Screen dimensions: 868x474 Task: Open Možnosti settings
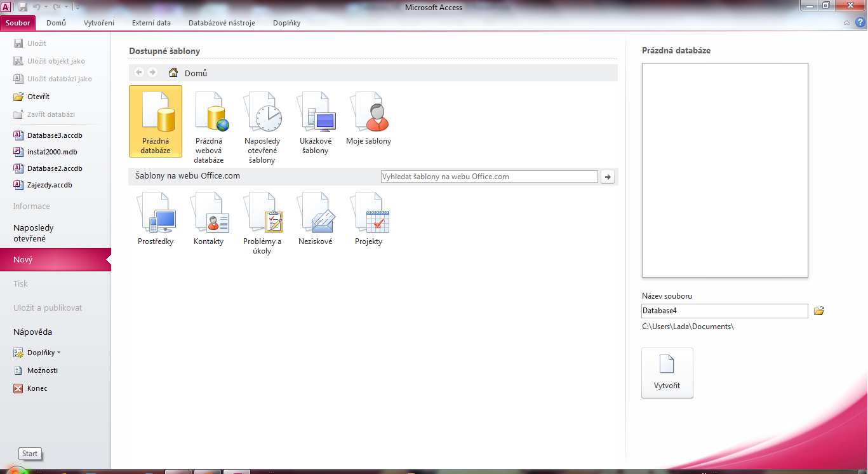click(36, 370)
